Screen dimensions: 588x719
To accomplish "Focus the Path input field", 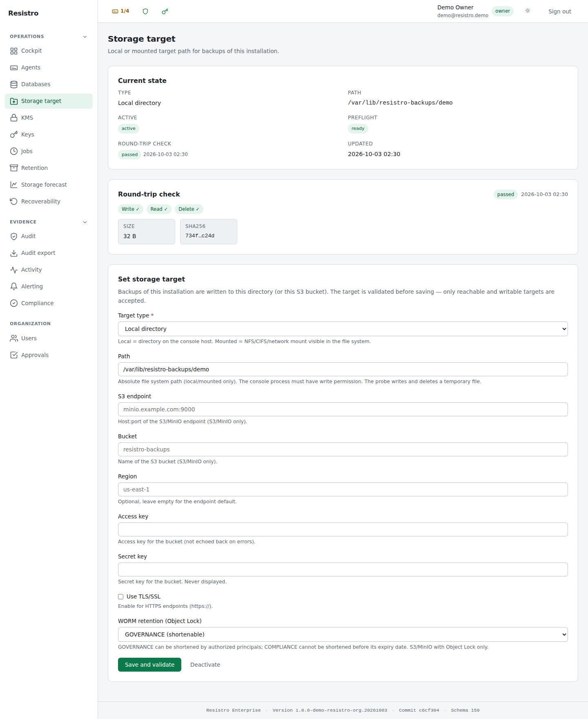I will (343, 369).
